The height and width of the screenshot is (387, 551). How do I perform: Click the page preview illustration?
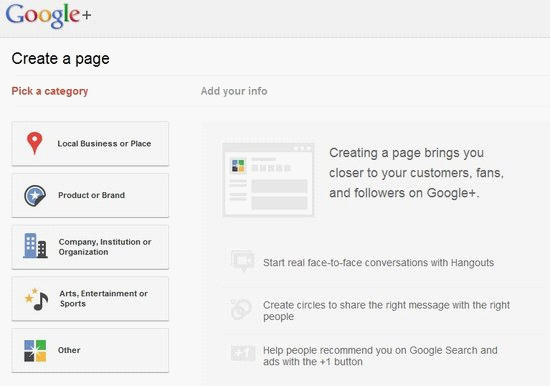pyautogui.click(x=268, y=180)
